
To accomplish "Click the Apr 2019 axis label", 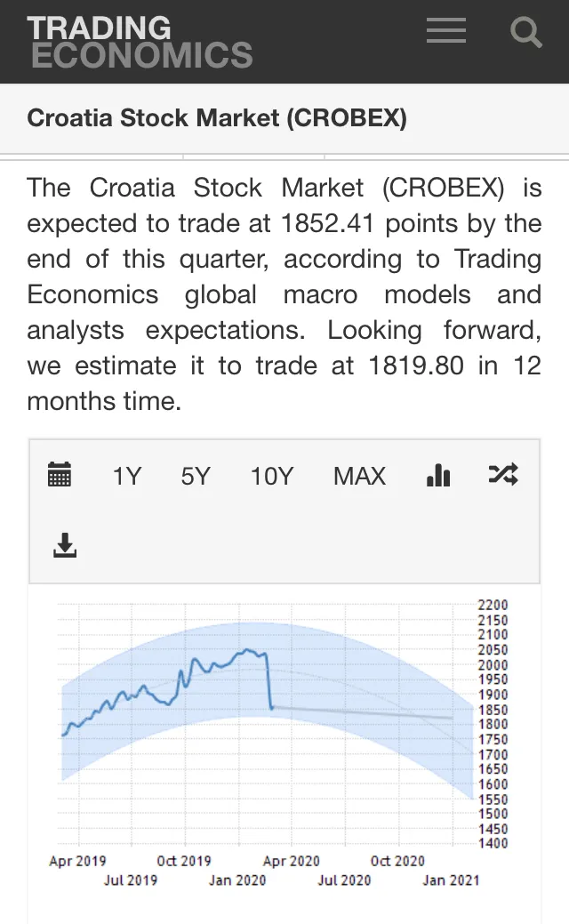I will 77,861.
